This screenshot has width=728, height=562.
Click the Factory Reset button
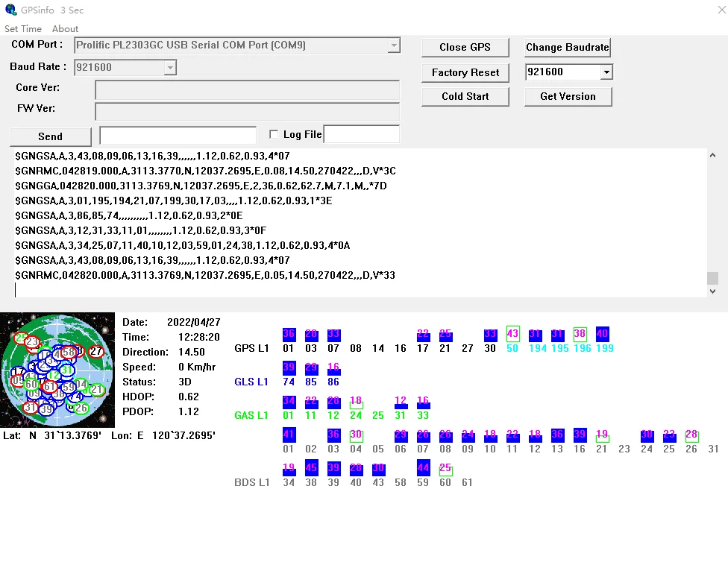[465, 72]
